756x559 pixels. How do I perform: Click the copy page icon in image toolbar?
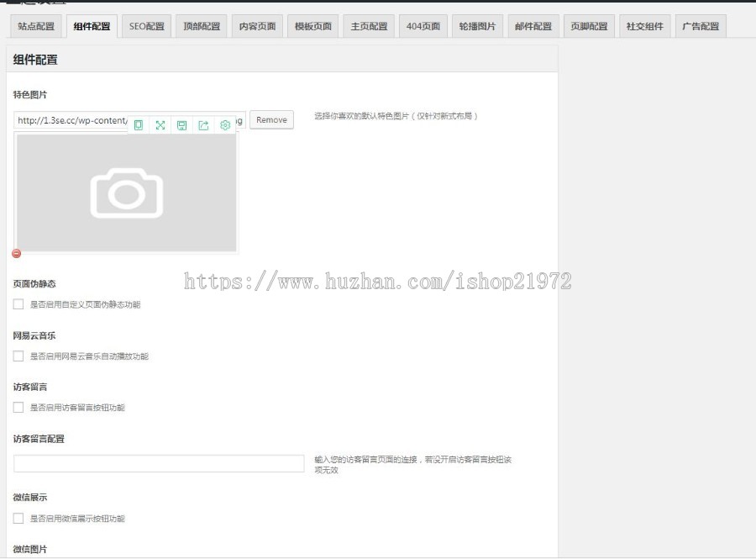point(139,125)
